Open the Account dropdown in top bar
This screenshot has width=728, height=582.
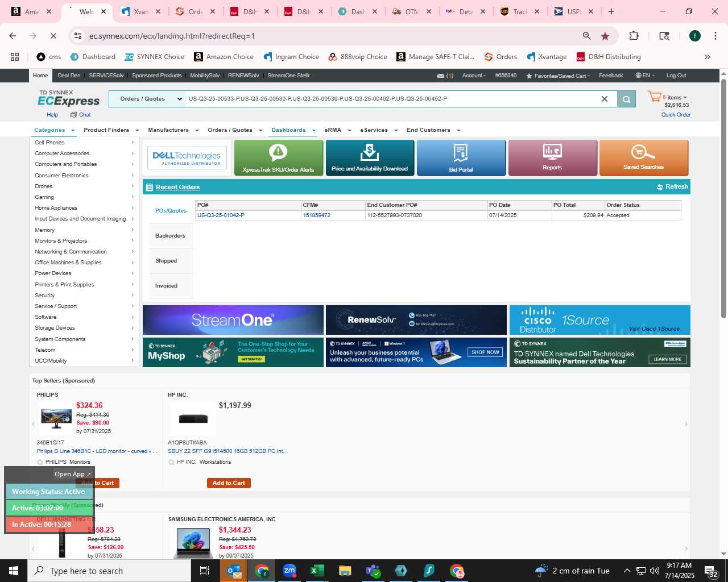pyautogui.click(x=474, y=76)
